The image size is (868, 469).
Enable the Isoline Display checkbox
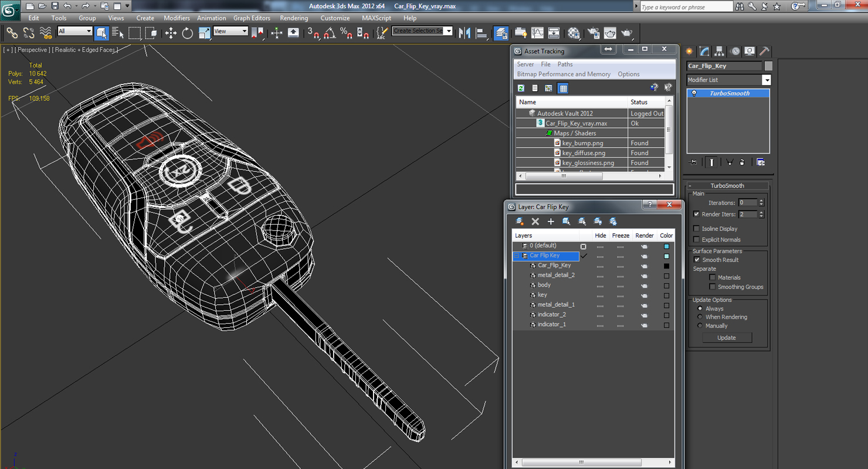pyautogui.click(x=696, y=229)
